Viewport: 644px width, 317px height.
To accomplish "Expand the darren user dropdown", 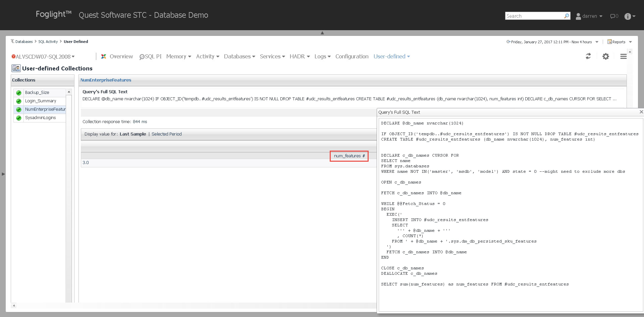I will [x=590, y=16].
